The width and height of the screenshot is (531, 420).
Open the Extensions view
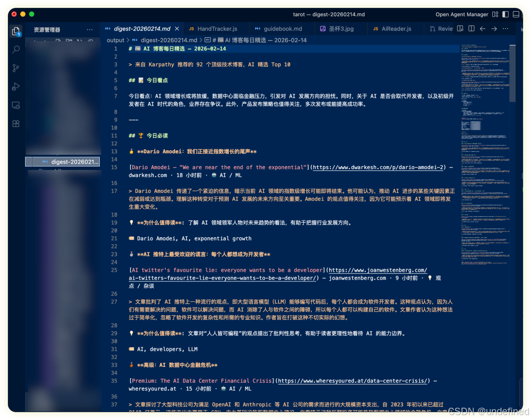(16, 123)
